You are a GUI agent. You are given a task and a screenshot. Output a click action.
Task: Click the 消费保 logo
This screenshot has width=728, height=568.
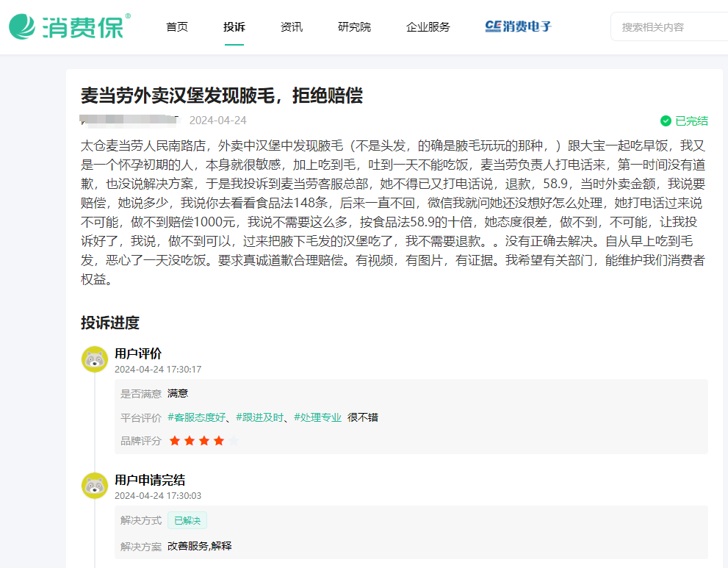click(x=70, y=26)
